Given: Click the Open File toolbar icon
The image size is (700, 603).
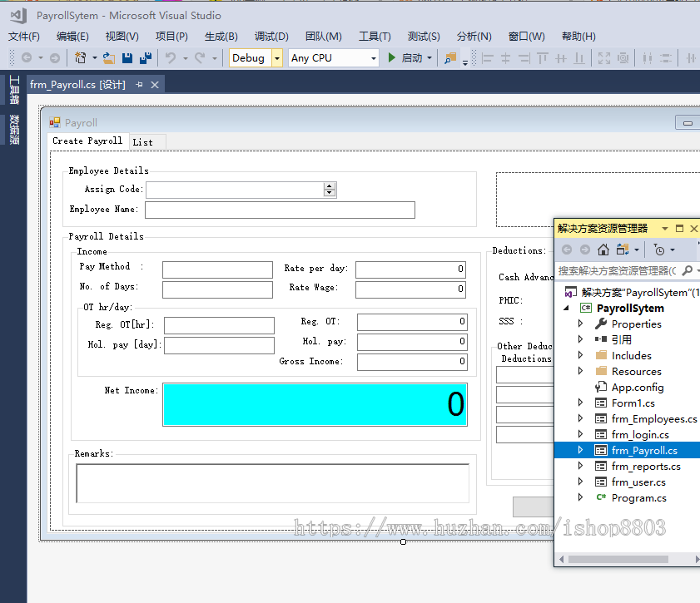Looking at the screenshot, I should (x=109, y=58).
